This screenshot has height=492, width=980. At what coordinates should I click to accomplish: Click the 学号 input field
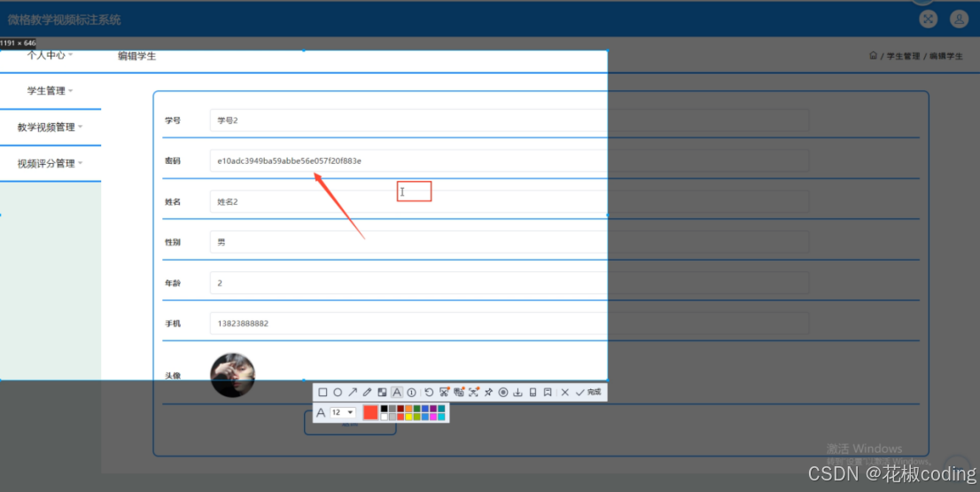509,120
